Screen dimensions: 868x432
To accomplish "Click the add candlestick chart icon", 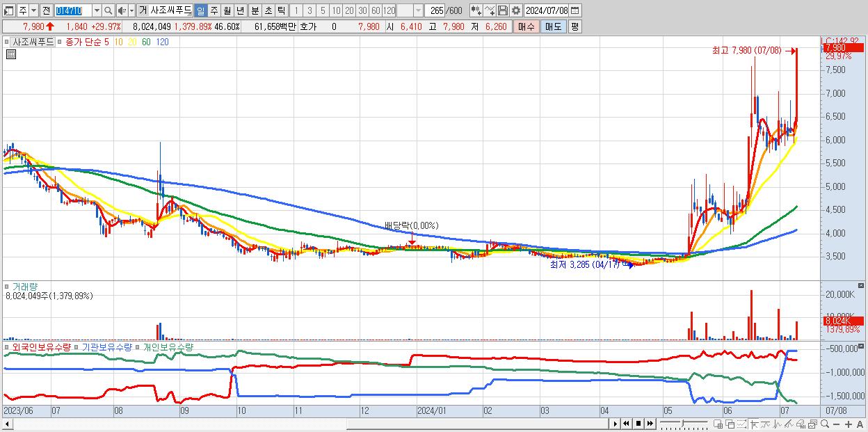I will tap(476, 10).
